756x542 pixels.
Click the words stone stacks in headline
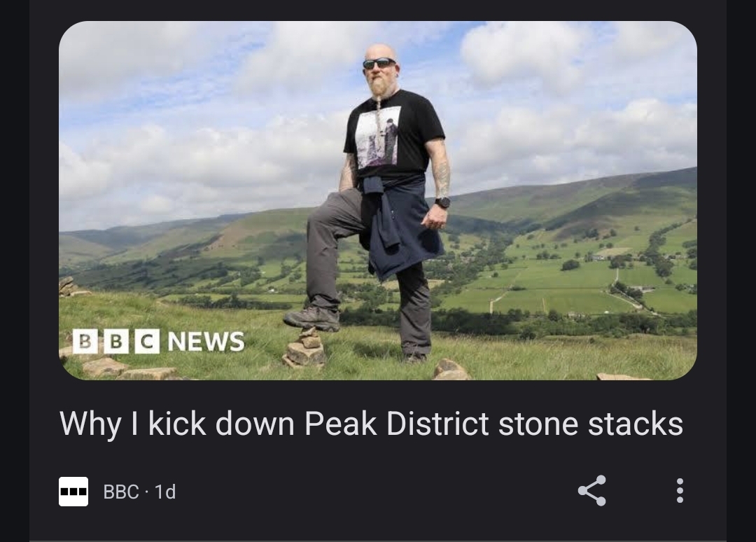click(x=591, y=424)
